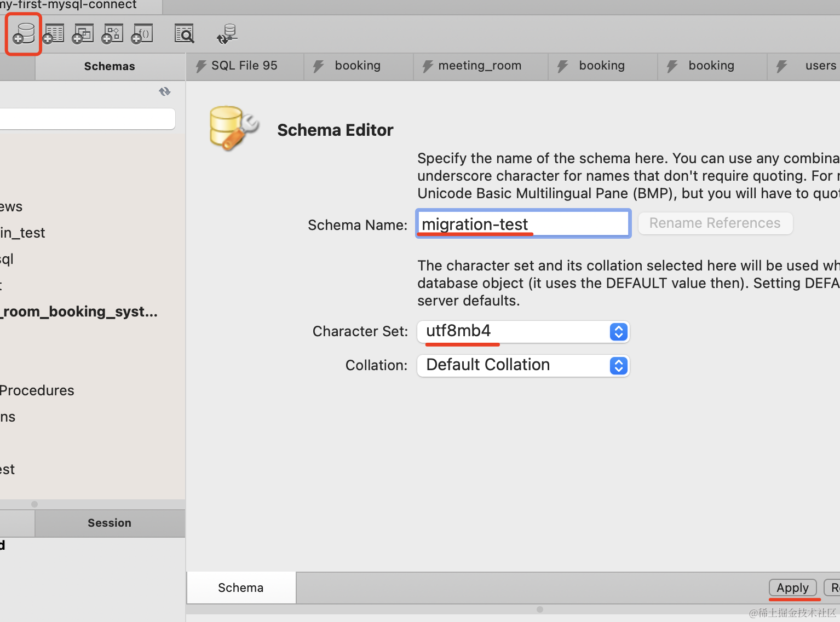Focus the Schema Name input field
The width and height of the screenshot is (840, 622).
523,223
